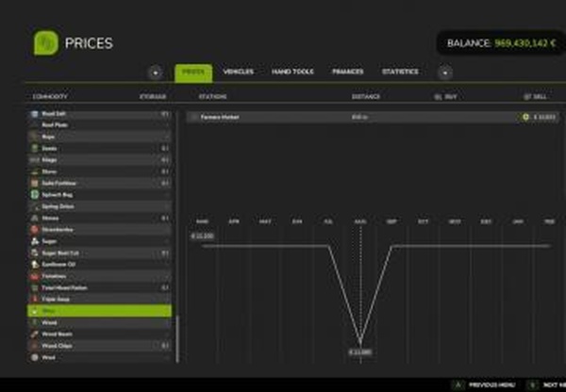Switch to the Finances tab
Screen dimensions: 566x392
coord(347,72)
